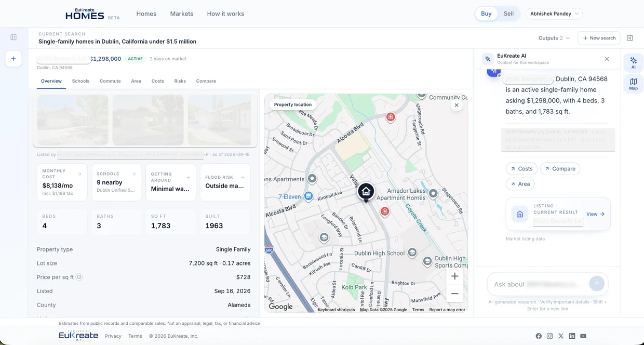Open How it works page

tap(225, 14)
